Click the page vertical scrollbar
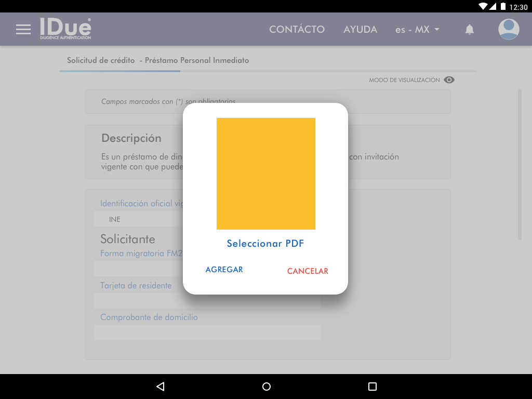532x399 pixels. [x=520, y=164]
